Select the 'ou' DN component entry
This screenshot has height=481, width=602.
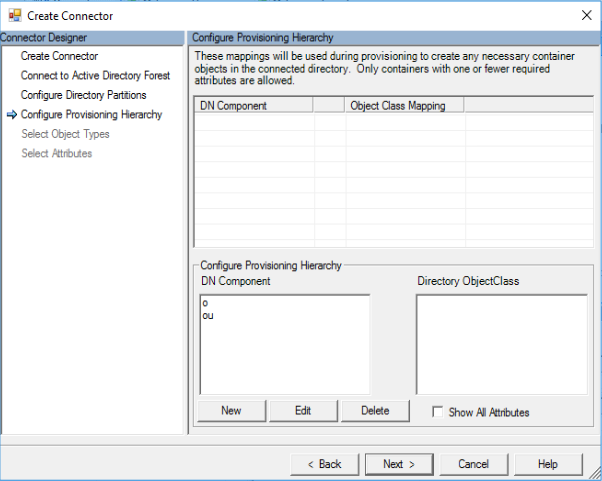tap(208, 315)
